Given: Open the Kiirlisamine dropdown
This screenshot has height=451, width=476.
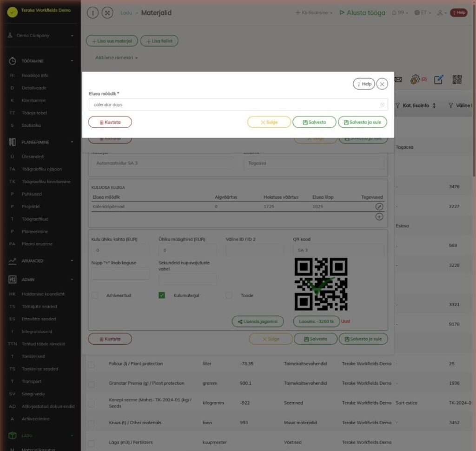Looking at the screenshot, I should 314,13.
